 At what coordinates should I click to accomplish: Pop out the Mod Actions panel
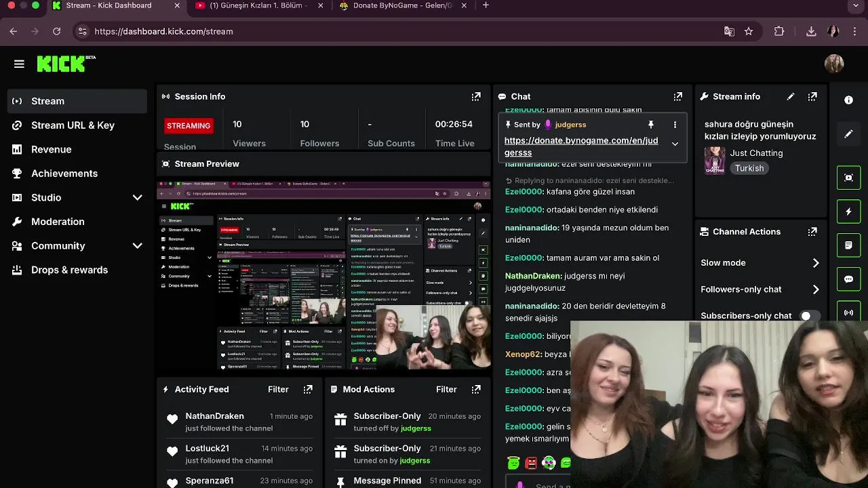[x=476, y=390]
